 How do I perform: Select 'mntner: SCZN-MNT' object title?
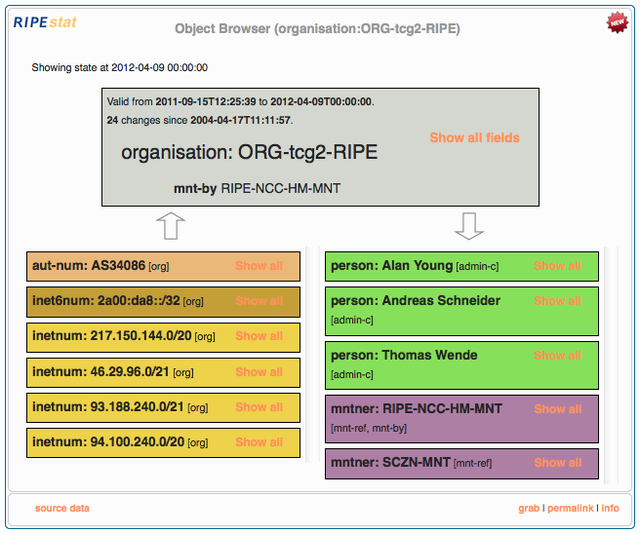(391, 463)
